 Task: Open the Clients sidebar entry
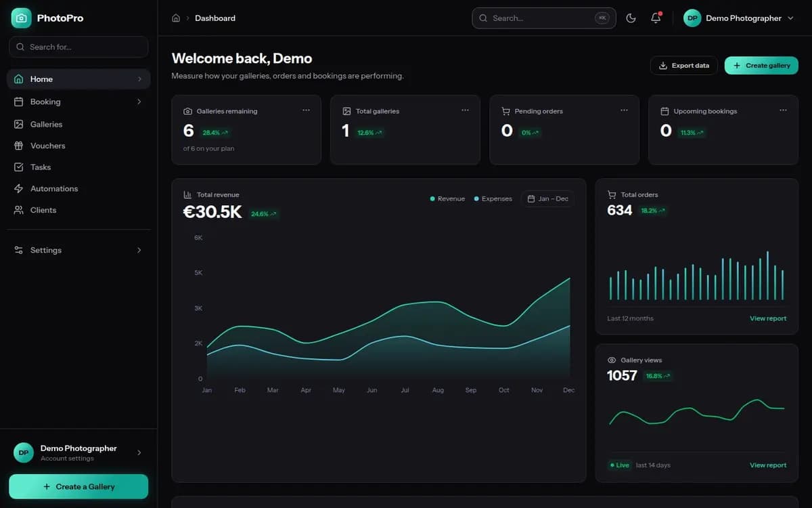78,210
